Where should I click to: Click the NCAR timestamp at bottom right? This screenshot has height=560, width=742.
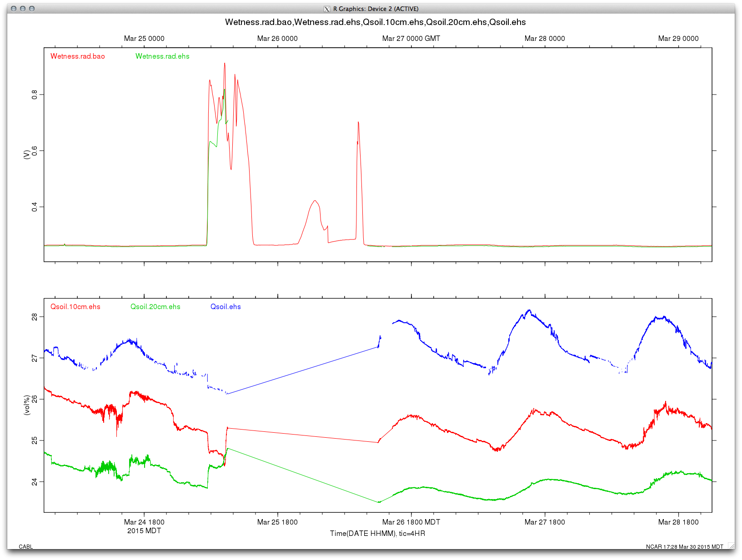pyautogui.click(x=684, y=547)
